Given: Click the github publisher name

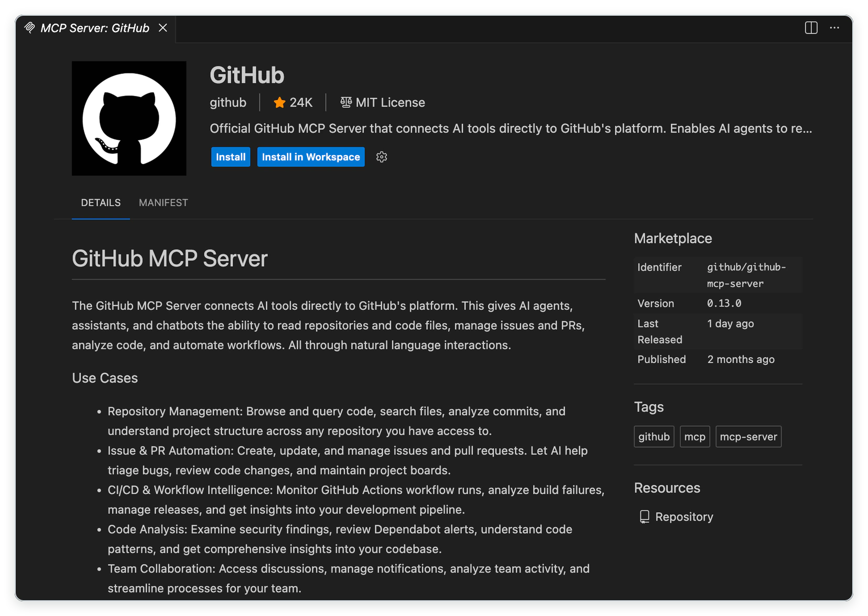Looking at the screenshot, I should tap(228, 102).
